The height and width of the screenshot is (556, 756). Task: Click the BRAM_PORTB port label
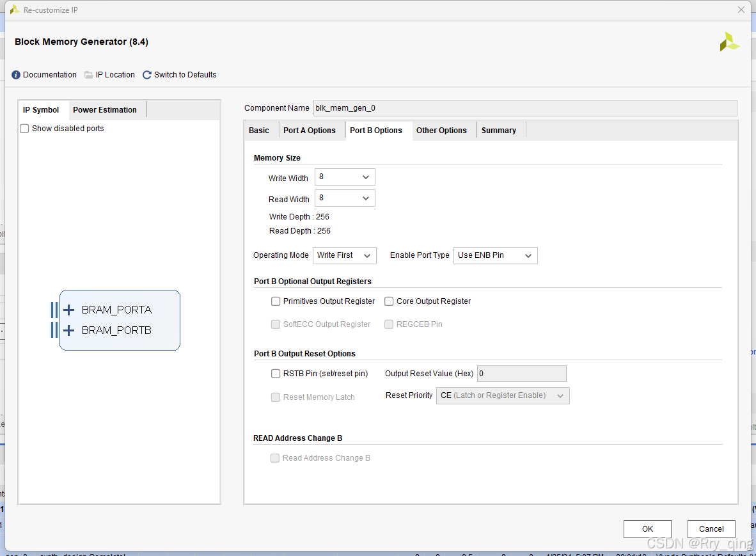(x=116, y=330)
